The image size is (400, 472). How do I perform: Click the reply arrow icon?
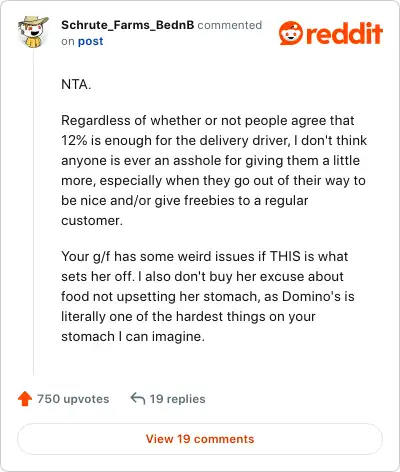coord(138,398)
